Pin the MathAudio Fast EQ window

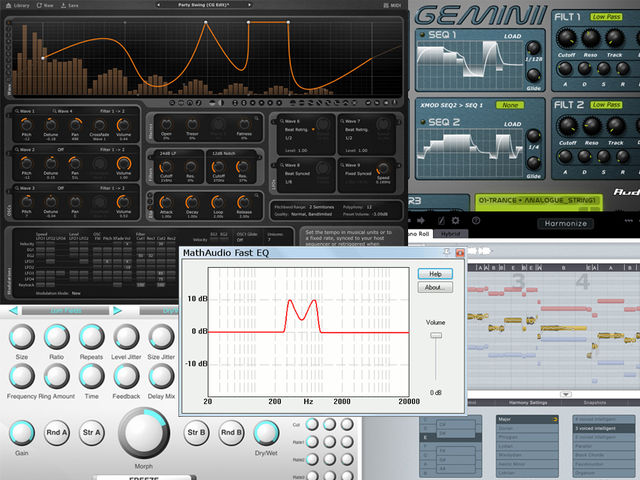point(446,252)
